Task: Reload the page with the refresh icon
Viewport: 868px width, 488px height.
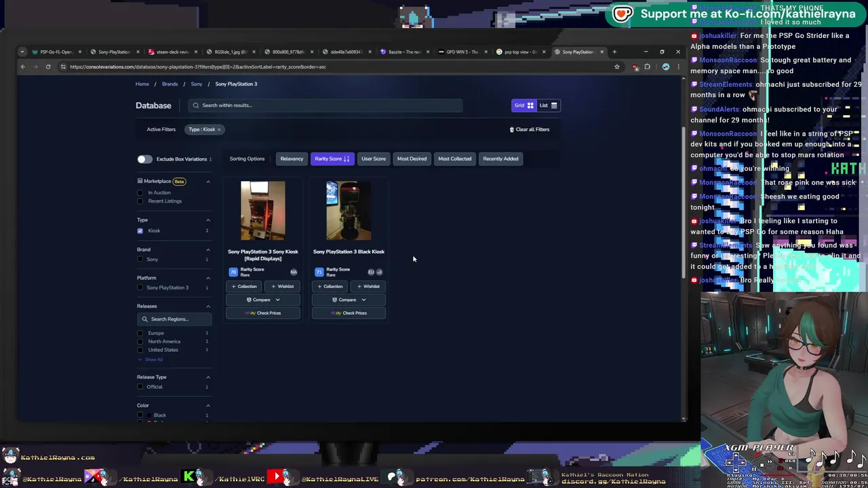Action: coord(48,67)
